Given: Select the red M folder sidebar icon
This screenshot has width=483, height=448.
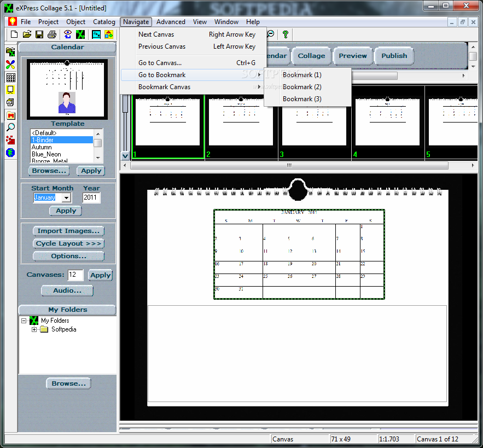Looking at the screenshot, I should (x=10, y=115).
